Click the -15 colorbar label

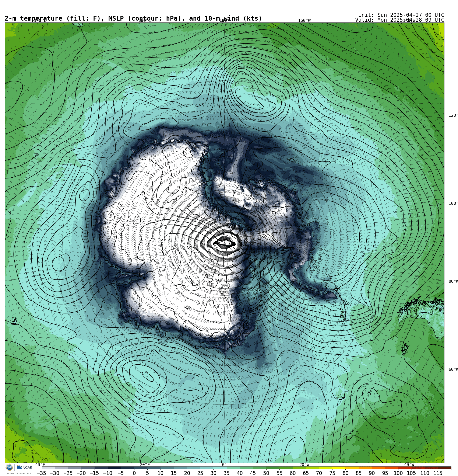point(94,473)
